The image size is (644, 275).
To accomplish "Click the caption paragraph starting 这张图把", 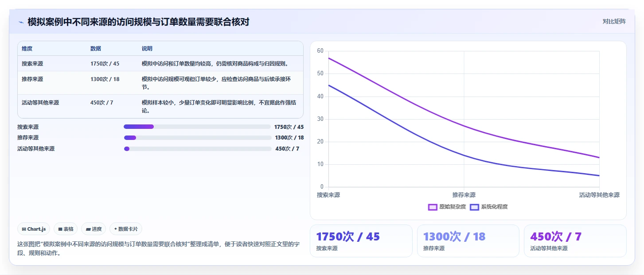I will [x=158, y=249].
